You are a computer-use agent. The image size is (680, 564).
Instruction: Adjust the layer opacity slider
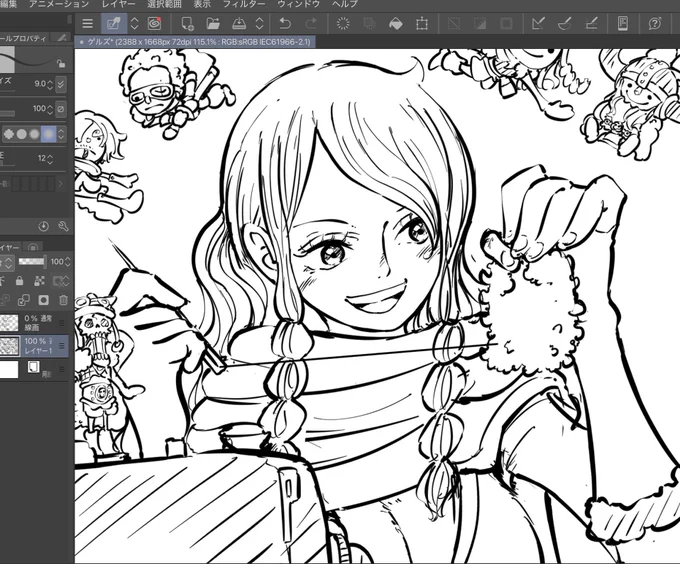[32, 261]
